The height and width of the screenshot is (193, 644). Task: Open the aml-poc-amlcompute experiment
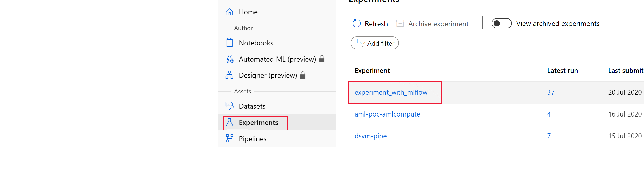387,114
